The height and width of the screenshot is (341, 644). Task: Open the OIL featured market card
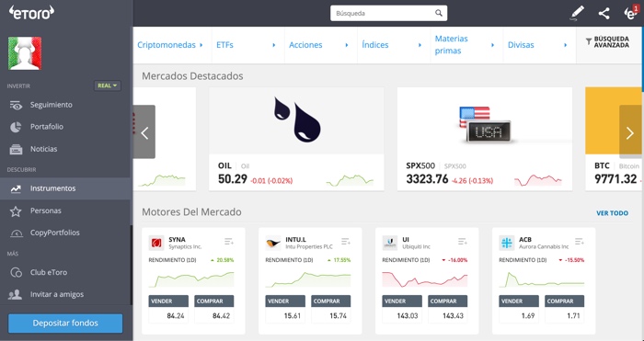pyautogui.click(x=296, y=139)
